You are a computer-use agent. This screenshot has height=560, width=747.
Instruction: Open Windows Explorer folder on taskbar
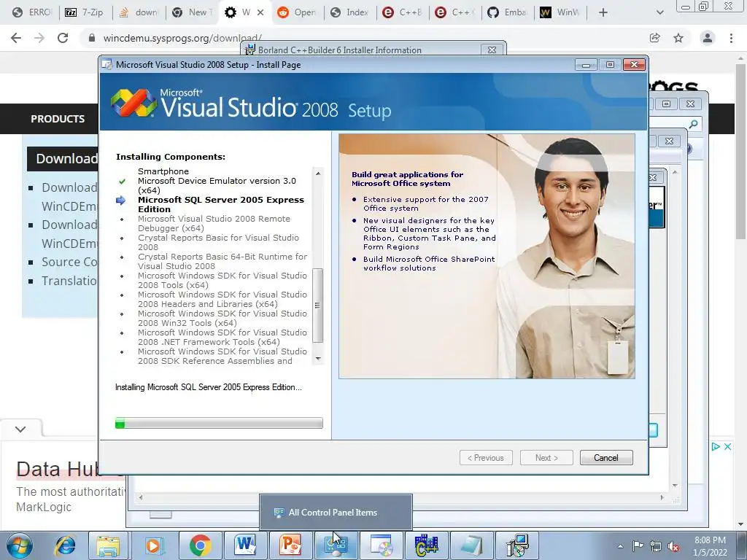pos(108,545)
